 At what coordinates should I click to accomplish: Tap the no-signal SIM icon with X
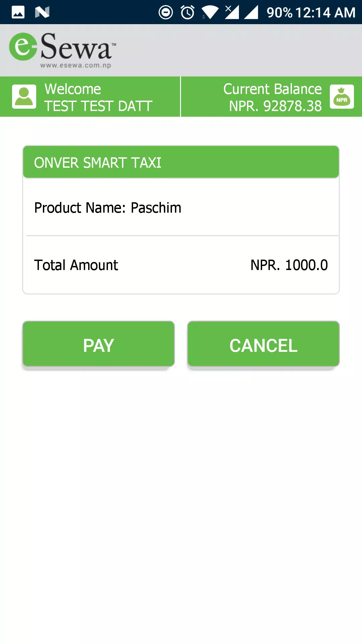[232, 12]
